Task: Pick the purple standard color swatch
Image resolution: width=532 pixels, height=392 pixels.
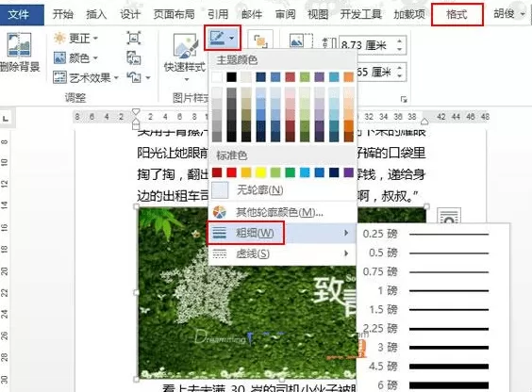Action: [348, 172]
